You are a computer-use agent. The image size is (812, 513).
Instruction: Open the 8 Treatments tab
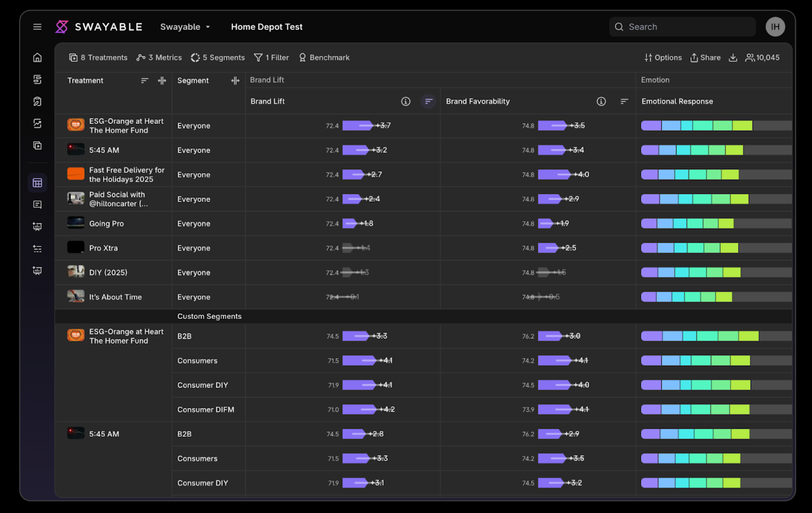coord(98,57)
